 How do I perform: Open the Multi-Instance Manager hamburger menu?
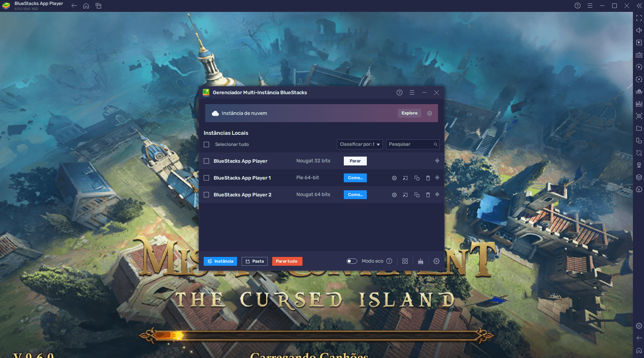(x=412, y=93)
